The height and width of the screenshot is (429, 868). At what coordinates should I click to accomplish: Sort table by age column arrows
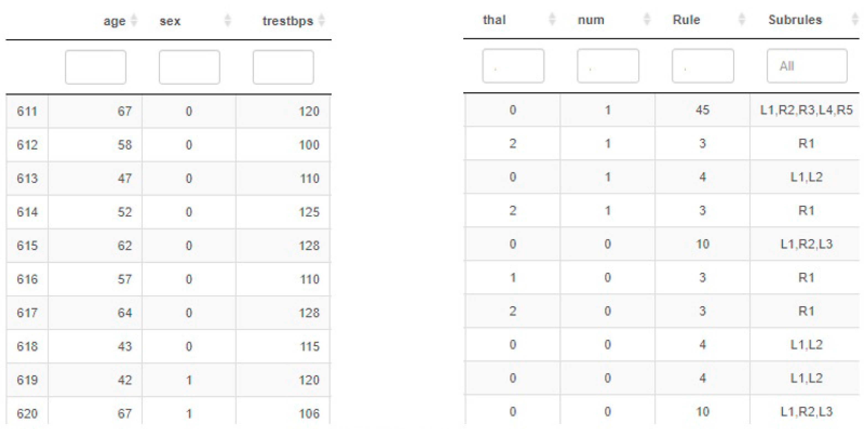pyautogui.click(x=134, y=20)
